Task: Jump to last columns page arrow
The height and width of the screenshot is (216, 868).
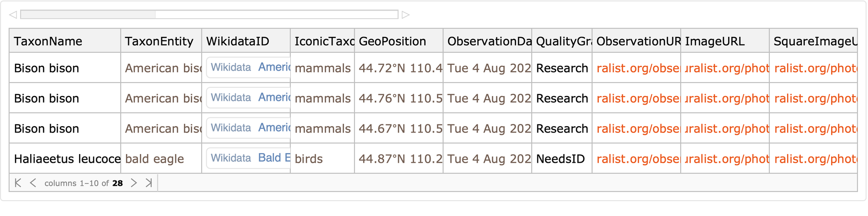Action: coord(149,183)
